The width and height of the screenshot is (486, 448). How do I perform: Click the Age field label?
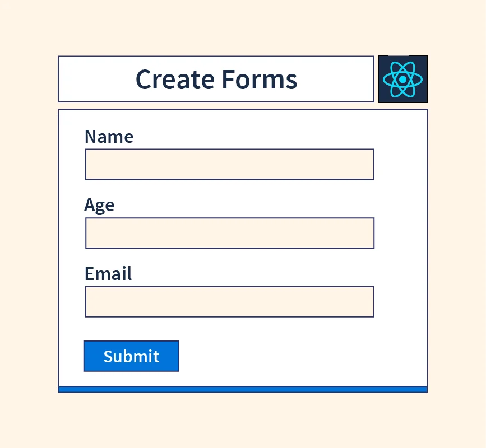coord(99,206)
